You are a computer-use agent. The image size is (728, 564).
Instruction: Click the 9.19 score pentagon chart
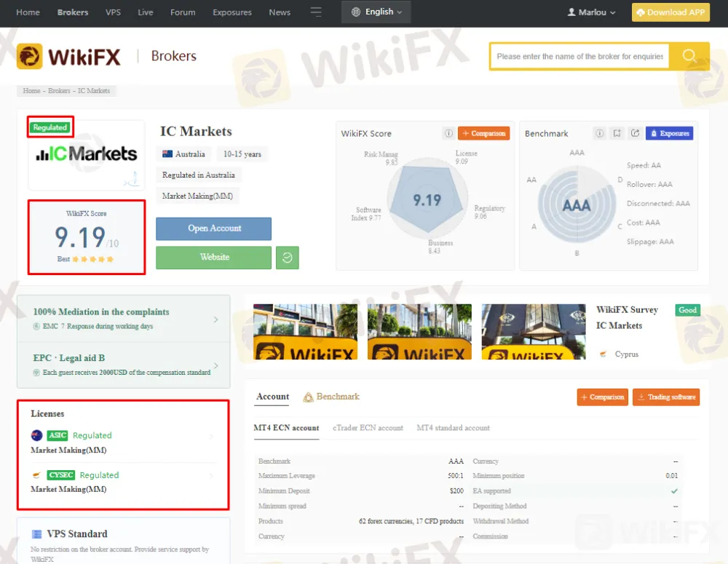click(427, 200)
